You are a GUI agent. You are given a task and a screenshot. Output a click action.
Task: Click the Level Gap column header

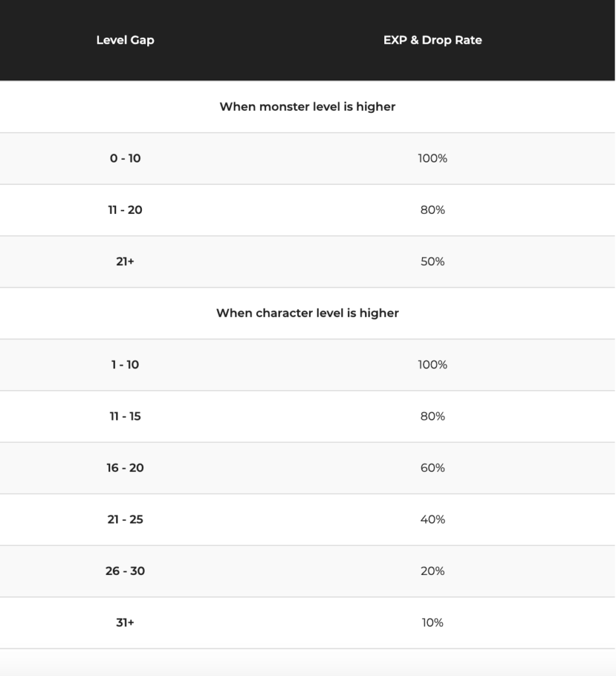pyautogui.click(x=125, y=40)
